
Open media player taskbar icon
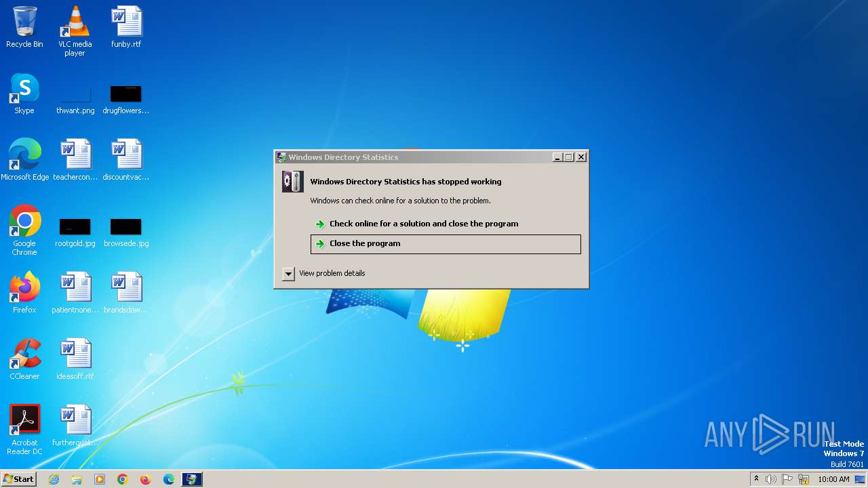100,479
